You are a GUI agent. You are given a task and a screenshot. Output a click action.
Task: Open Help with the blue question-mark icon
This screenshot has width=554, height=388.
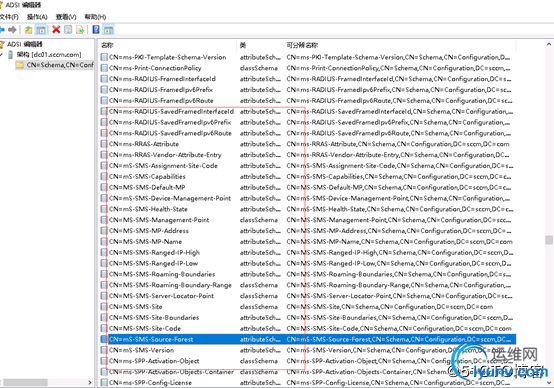point(96,29)
